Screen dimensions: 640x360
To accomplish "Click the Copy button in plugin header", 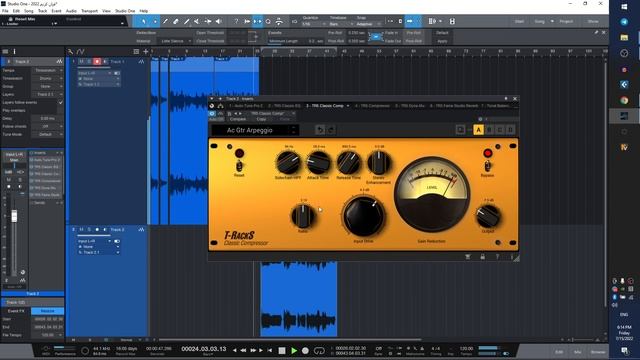I will click(261, 119).
